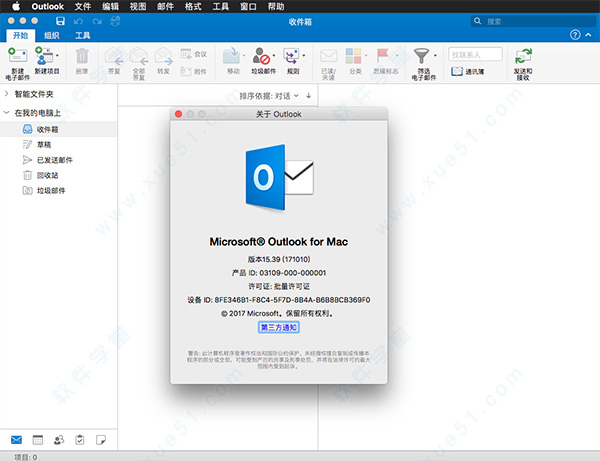600x461 pixels.
Task: Close the About Outlook dialog
Action: pyautogui.click(x=178, y=114)
